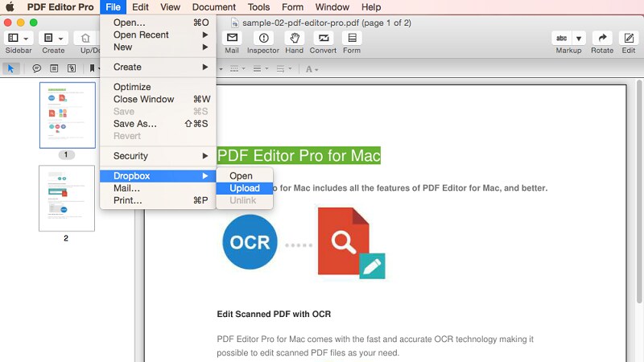Open the View menu
Viewport: 644px width, 362px height.
coord(170,7)
